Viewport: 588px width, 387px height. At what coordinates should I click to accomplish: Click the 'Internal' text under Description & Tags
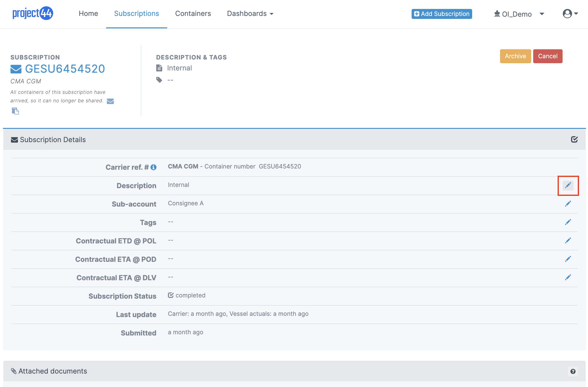(179, 68)
